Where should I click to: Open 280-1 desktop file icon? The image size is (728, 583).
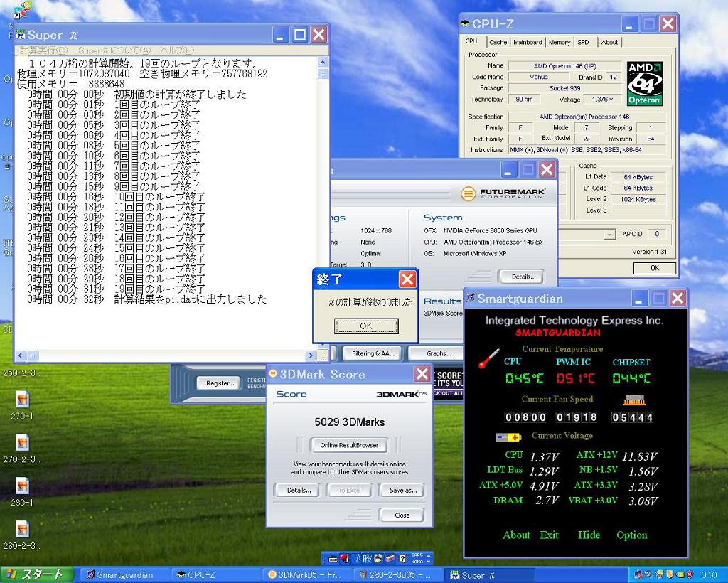pos(22,486)
